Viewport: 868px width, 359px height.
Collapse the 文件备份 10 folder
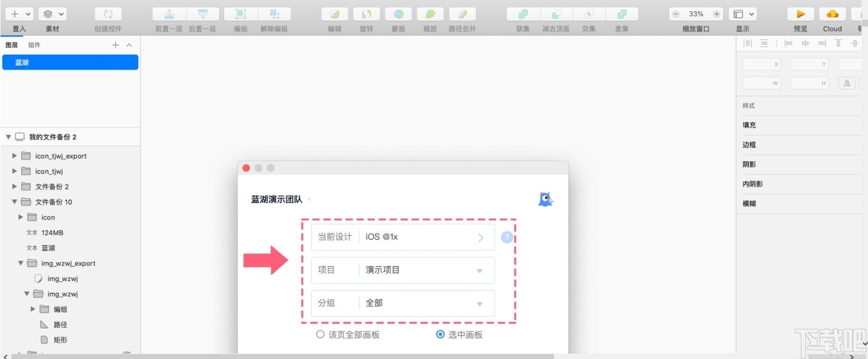point(15,201)
